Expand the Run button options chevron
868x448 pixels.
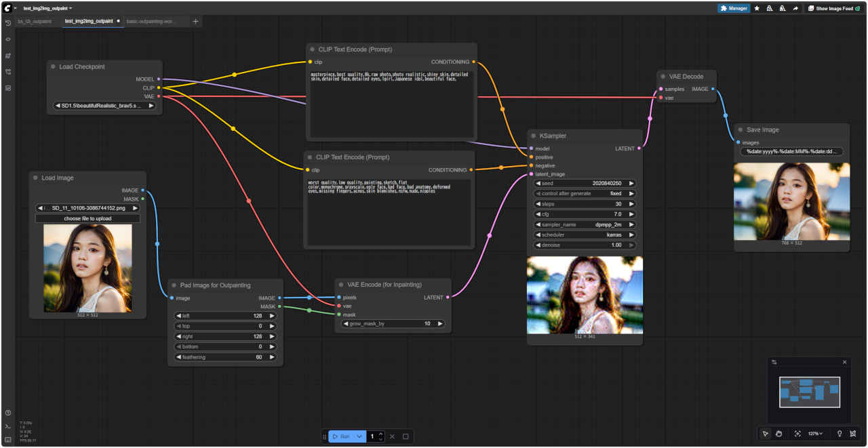pos(359,436)
